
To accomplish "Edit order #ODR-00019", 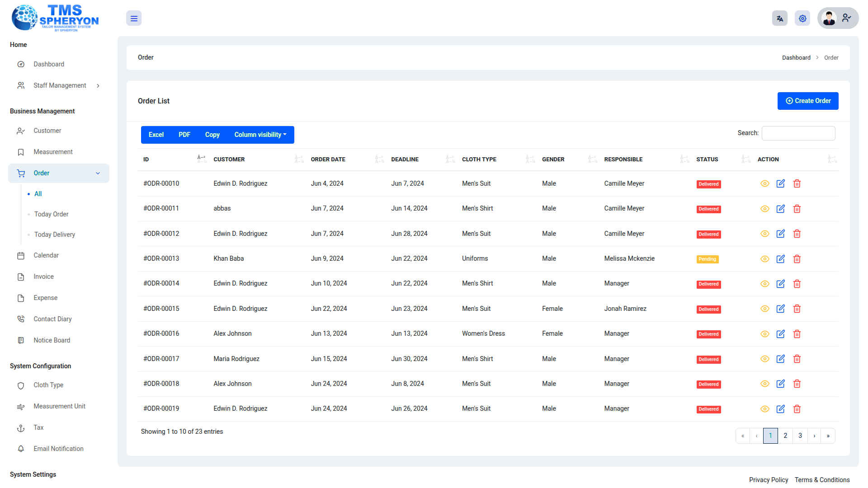I will tap(781, 409).
